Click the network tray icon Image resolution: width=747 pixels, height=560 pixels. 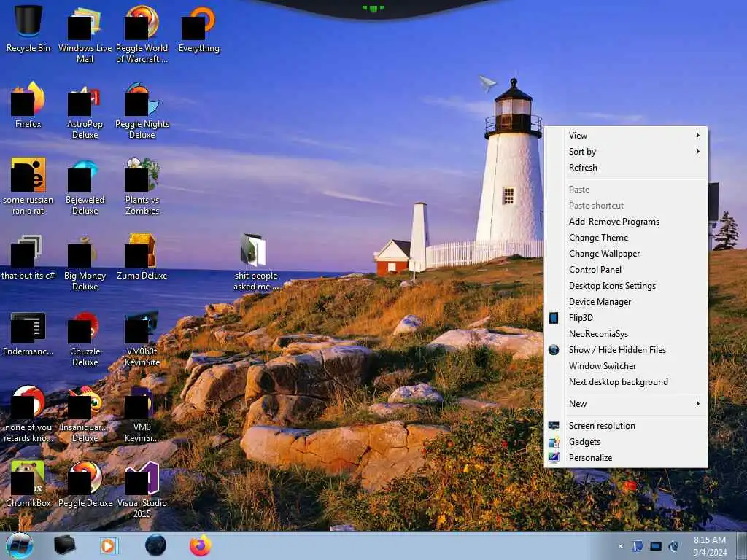tap(656, 546)
